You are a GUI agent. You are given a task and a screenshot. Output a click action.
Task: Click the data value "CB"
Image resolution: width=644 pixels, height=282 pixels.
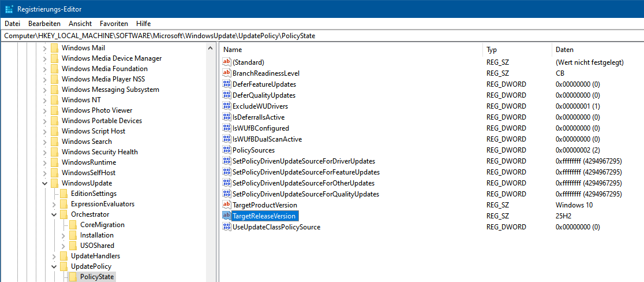point(560,73)
